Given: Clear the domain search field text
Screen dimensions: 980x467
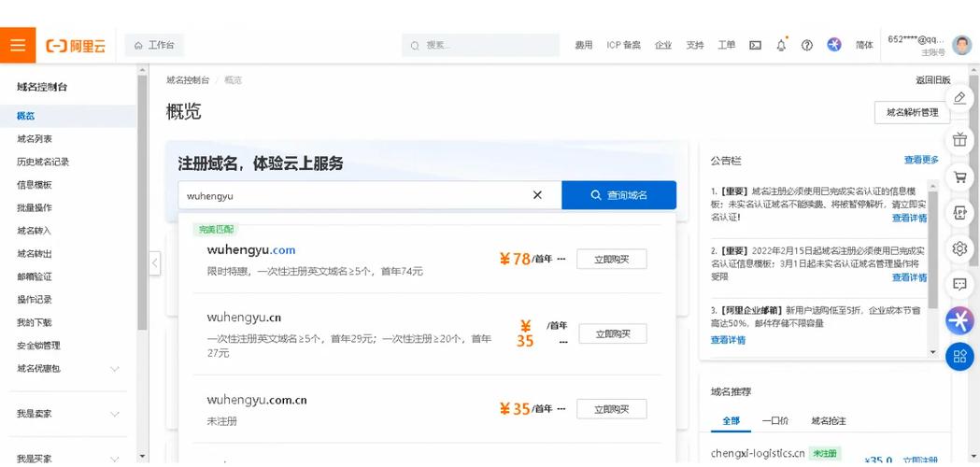Looking at the screenshot, I should pyautogui.click(x=537, y=195).
